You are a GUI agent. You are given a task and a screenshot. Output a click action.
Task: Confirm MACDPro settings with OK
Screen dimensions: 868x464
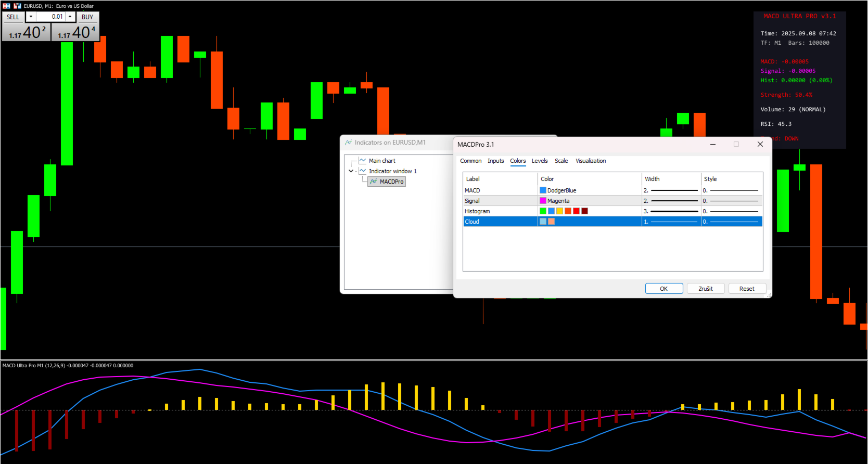tap(664, 289)
